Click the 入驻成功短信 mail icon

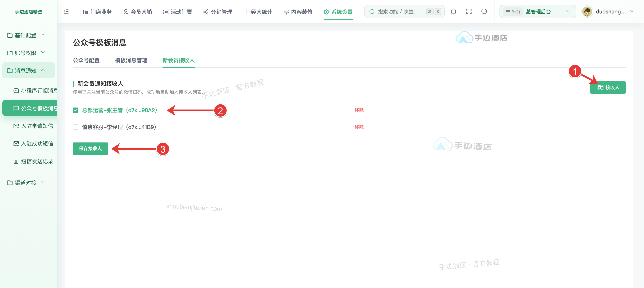click(x=16, y=143)
